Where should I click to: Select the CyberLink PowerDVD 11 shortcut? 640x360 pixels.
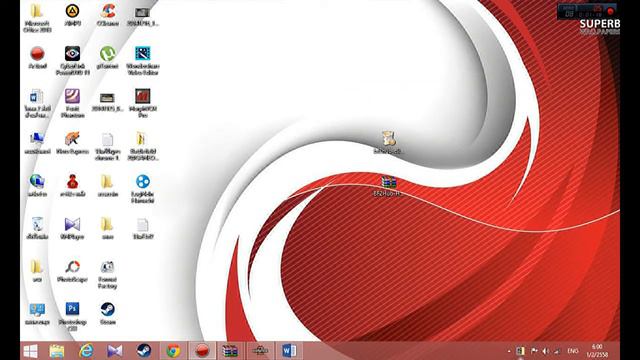click(x=72, y=60)
